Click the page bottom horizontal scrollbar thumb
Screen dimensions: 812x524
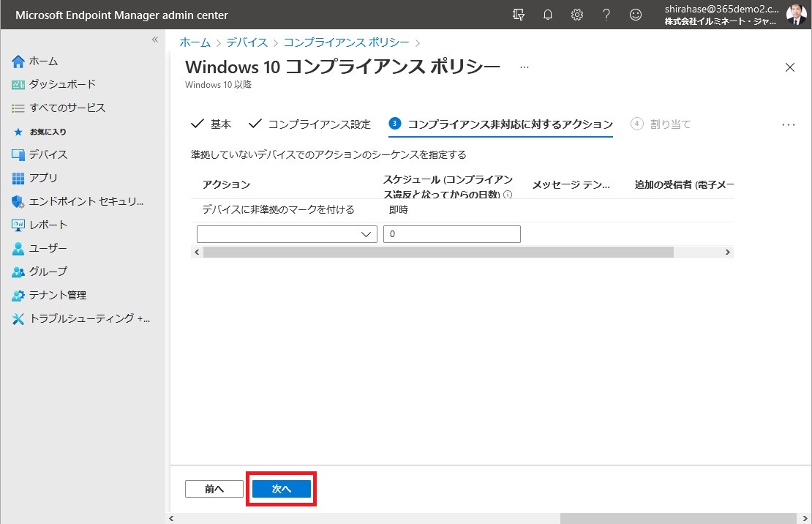(x=678, y=518)
